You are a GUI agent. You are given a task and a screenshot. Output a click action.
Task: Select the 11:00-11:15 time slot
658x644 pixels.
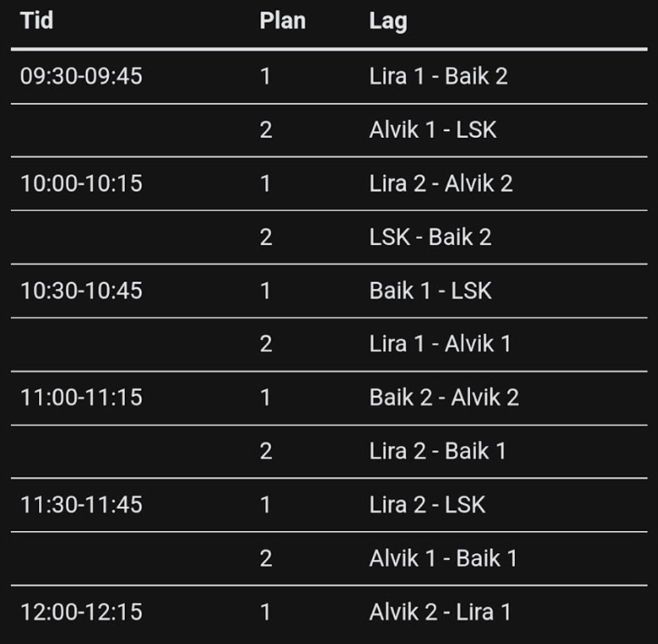pos(81,397)
